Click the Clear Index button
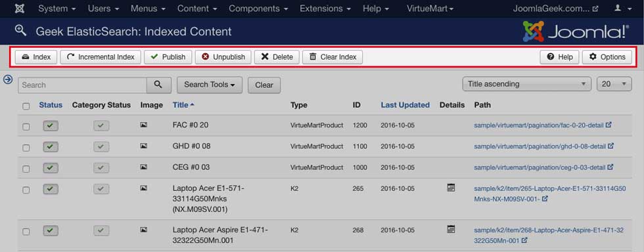 pos(333,57)
